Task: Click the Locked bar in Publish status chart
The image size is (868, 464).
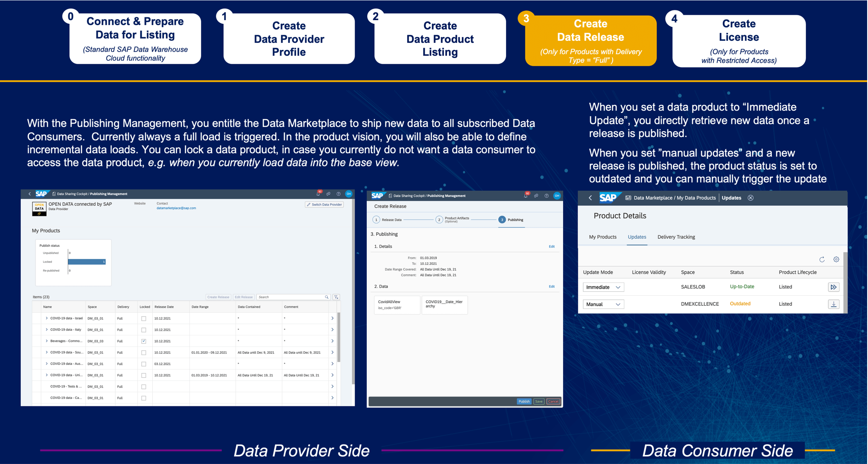Action: click(87, 262)
